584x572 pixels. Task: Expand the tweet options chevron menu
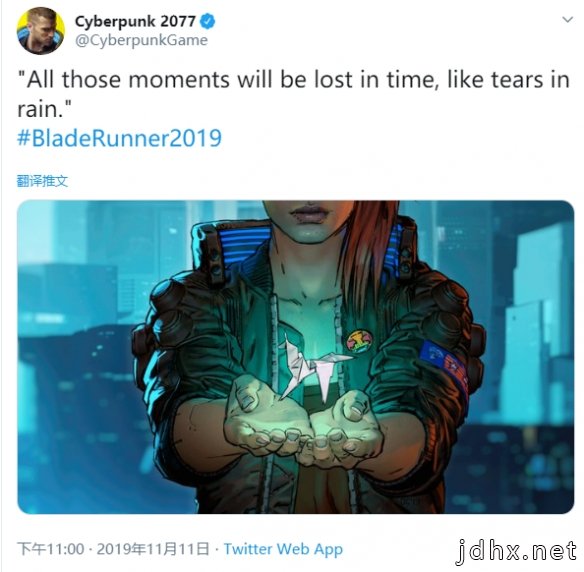click(x=567, y=19)
